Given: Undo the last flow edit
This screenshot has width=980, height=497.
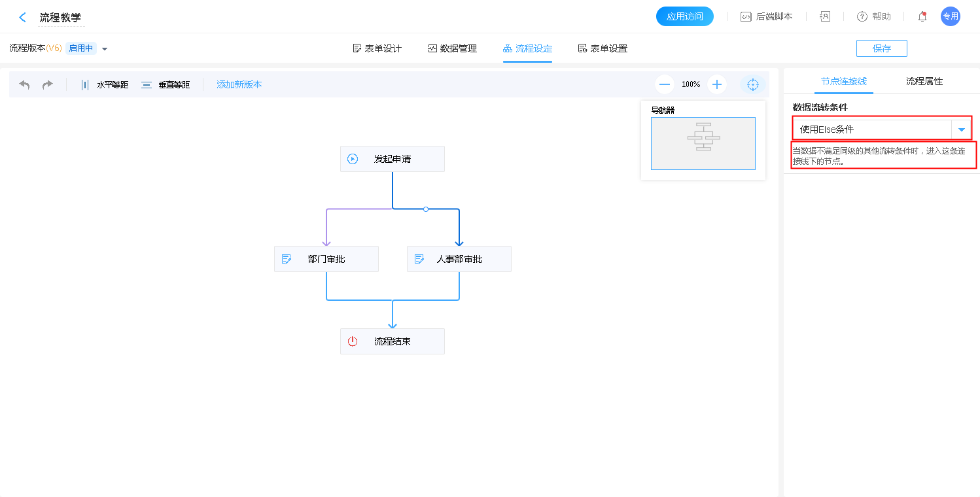Looking at the screenshot, I should click(25, 84).
